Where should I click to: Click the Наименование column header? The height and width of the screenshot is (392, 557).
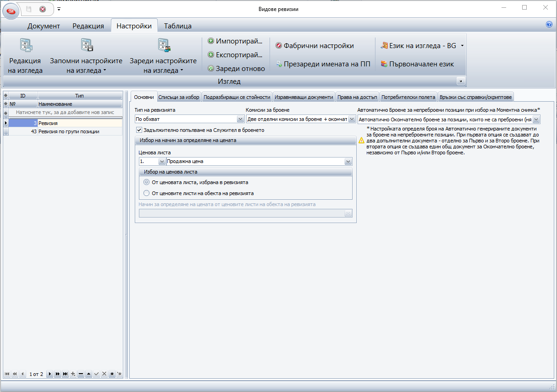80,104
